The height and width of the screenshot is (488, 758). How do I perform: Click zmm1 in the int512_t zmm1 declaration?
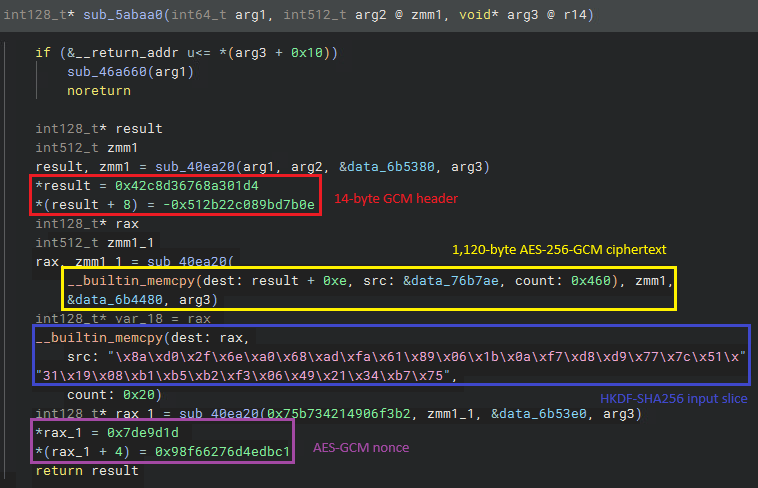(122, 148)
